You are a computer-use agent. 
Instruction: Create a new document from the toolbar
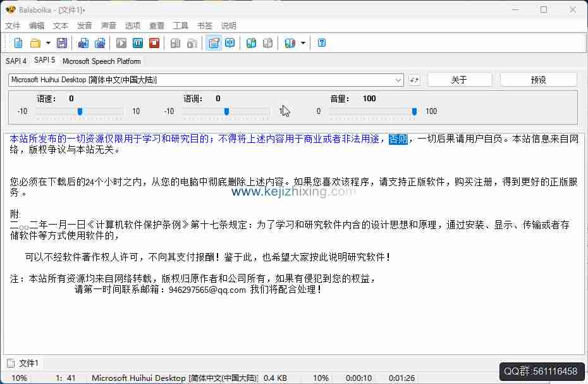[18, 43]
